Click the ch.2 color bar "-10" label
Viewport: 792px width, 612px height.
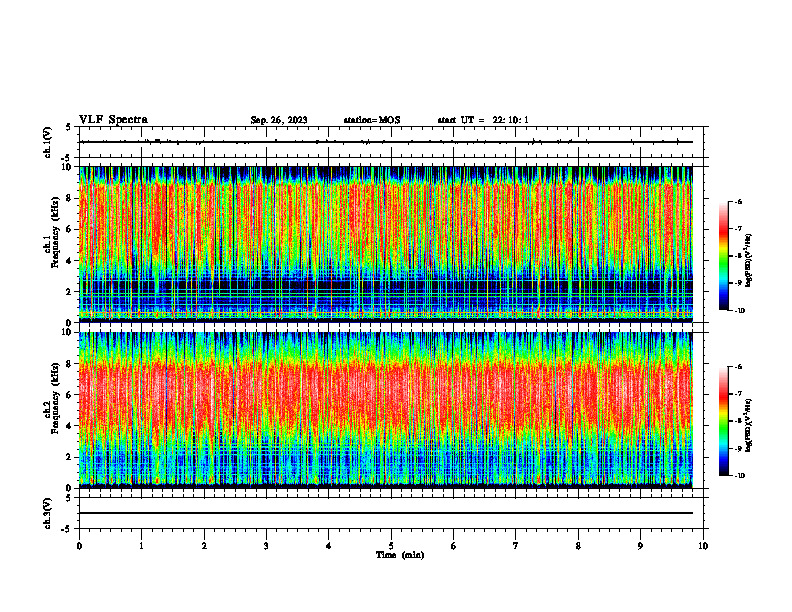[739, 476]
